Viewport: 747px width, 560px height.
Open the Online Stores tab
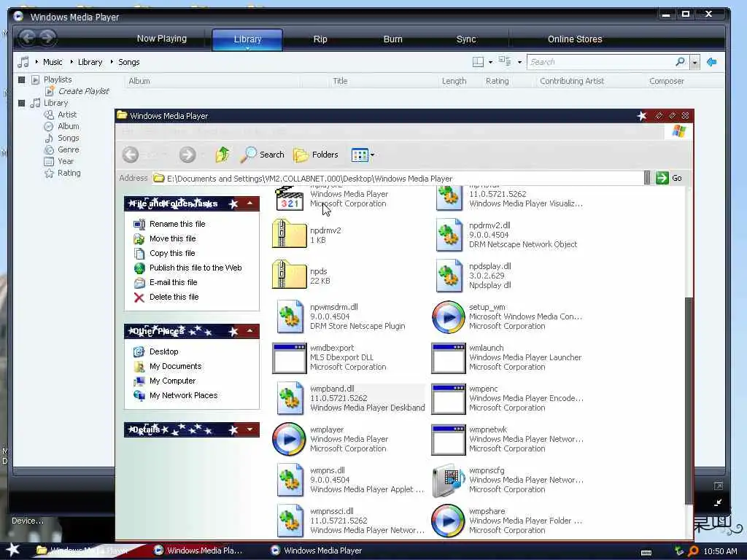pos(575,39)
